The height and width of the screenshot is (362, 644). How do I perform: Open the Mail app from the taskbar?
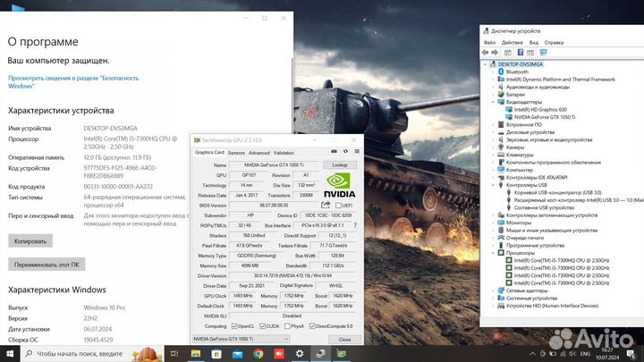(237, 353)
